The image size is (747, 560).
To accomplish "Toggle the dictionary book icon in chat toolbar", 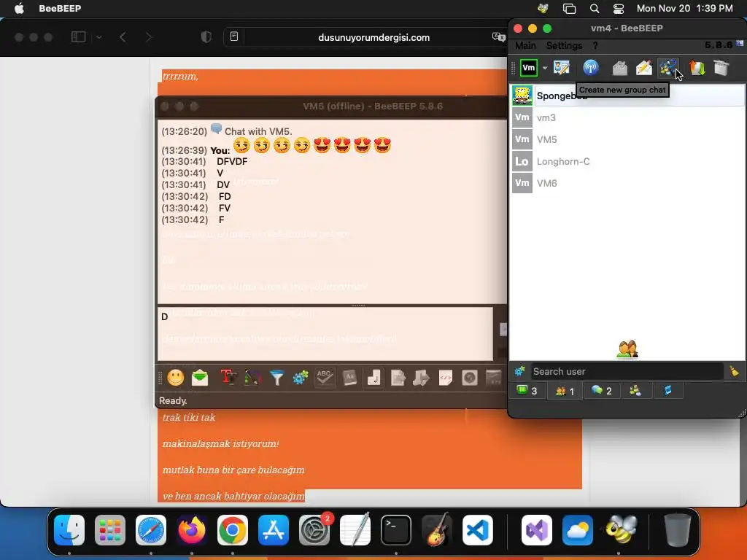I will coord(349,378).
